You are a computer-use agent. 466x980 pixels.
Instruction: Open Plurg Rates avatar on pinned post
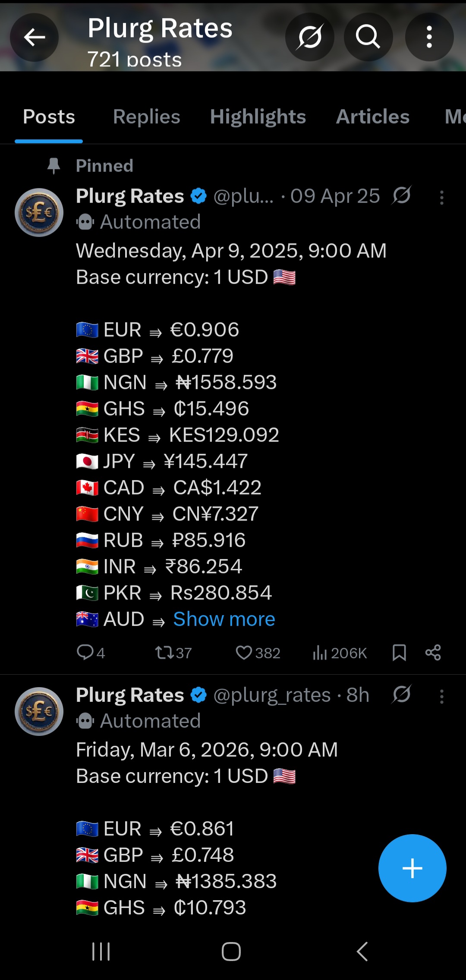tap(39, 213)
